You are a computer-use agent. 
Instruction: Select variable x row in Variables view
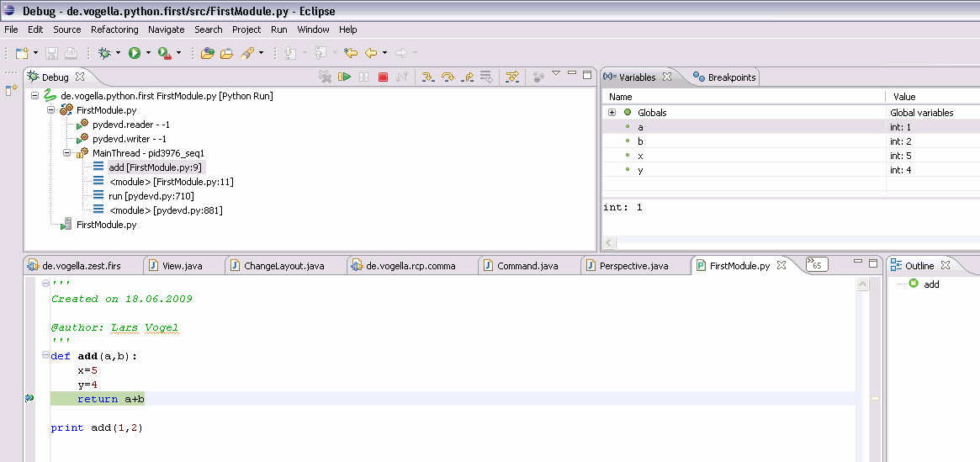640,156
